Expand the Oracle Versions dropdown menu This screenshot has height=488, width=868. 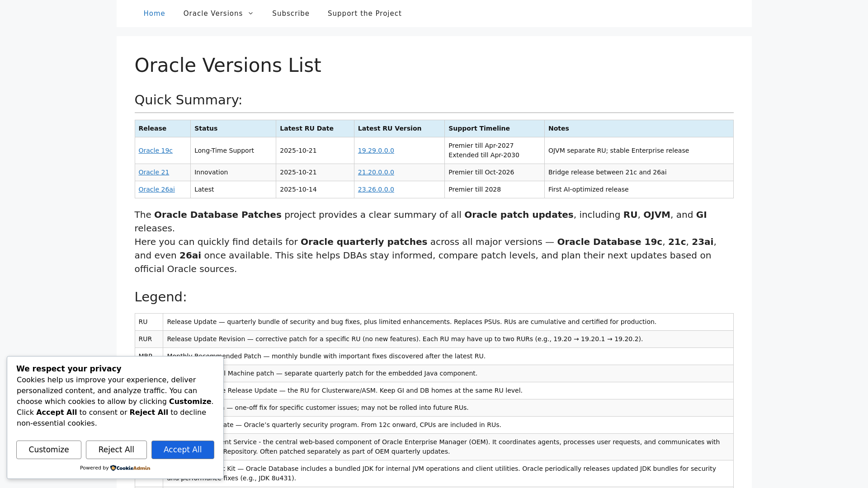pyautogui.click(x=218, y=14)
